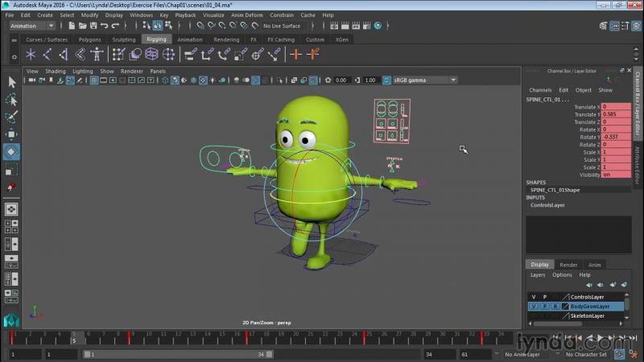Toggle the color management button beside sRGB gamma
Viewport: 644px width, 362px height.
[386, 80]
